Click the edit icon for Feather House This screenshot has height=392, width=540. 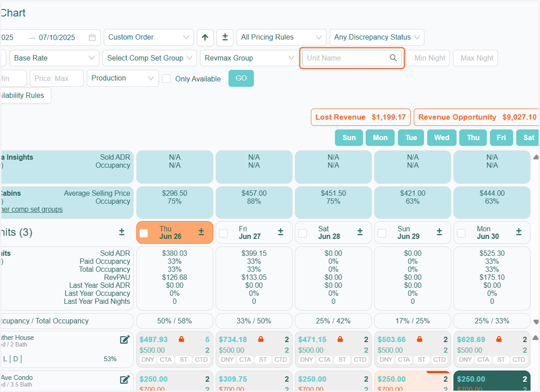point(125,339)
